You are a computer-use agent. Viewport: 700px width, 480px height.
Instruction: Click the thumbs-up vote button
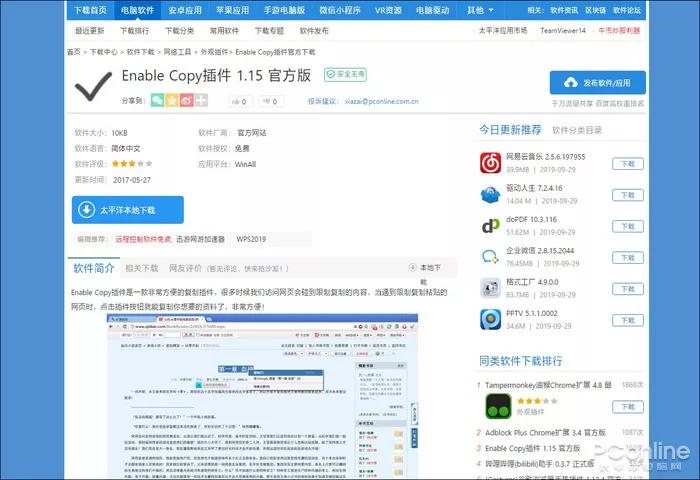click(240, 101)
